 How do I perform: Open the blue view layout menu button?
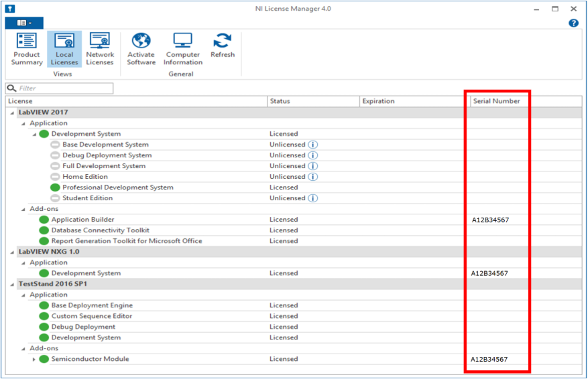coord(24,23)
